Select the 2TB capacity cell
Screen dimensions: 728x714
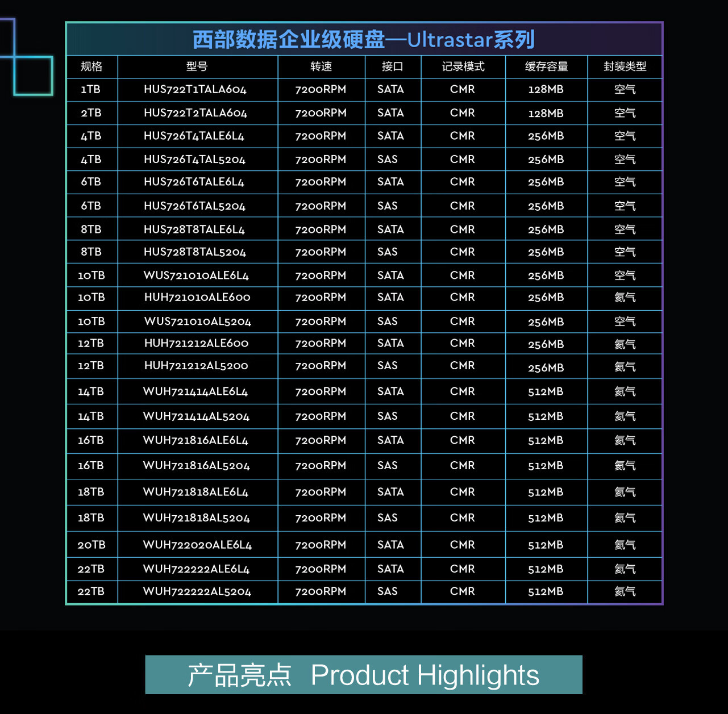(x=91, y=113)
